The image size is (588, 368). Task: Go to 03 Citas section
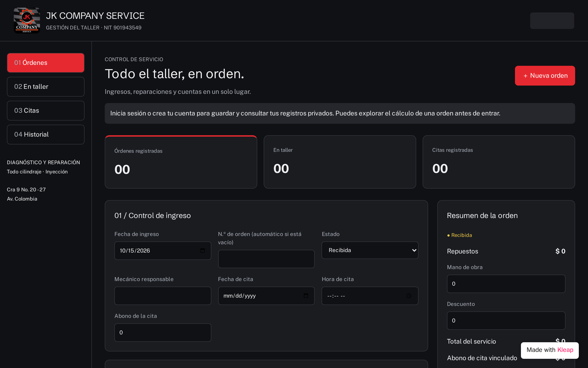pyautogui.click(x=46, y=110)
